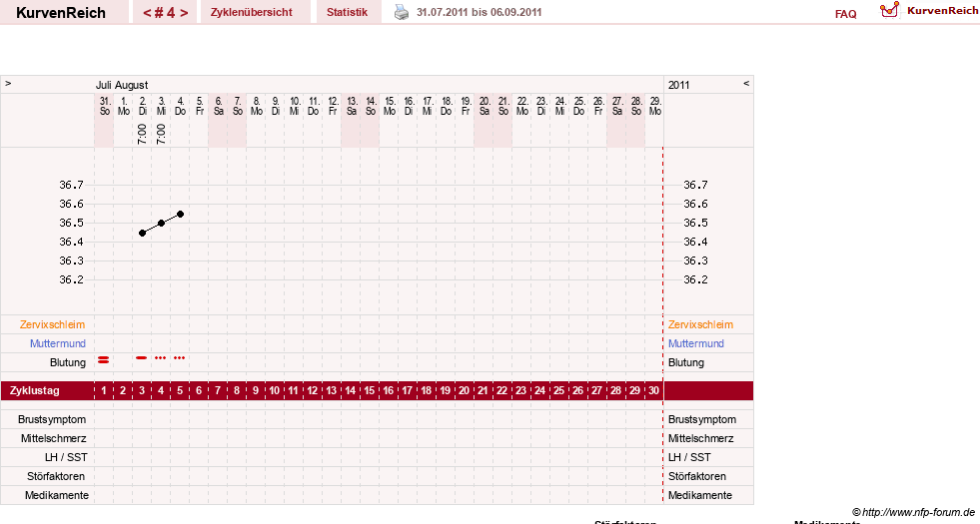Click cycle day 1 in the Zyklustag bar

[104, 391]
